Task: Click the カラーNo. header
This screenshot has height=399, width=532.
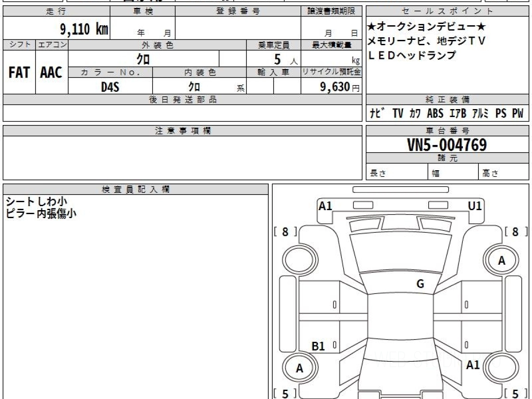Action: [110, 73]
